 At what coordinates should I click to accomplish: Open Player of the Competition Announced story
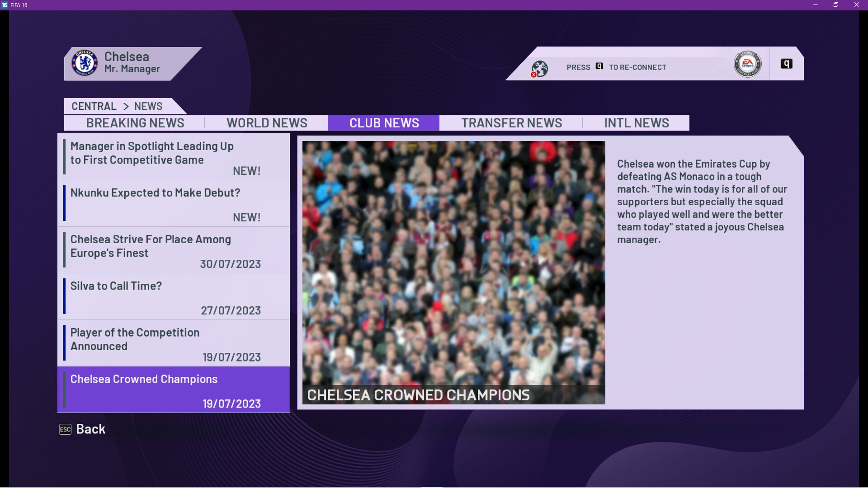(174, 343)
